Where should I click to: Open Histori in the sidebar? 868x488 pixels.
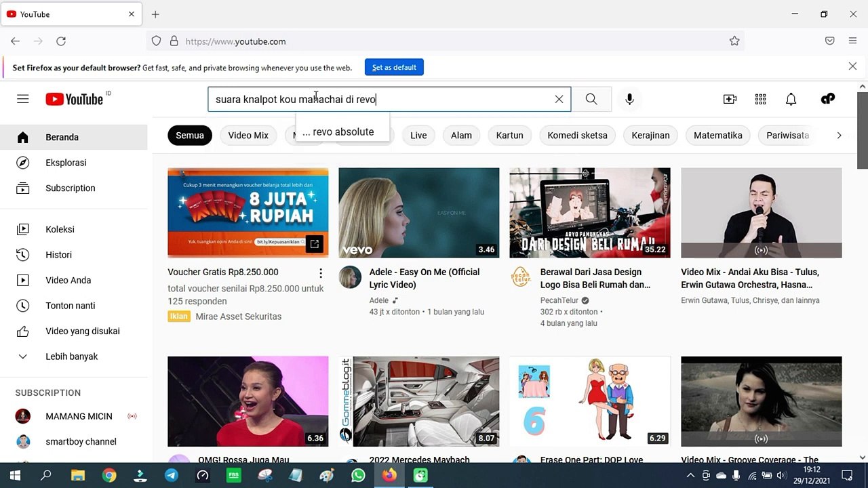click(73, 255)
